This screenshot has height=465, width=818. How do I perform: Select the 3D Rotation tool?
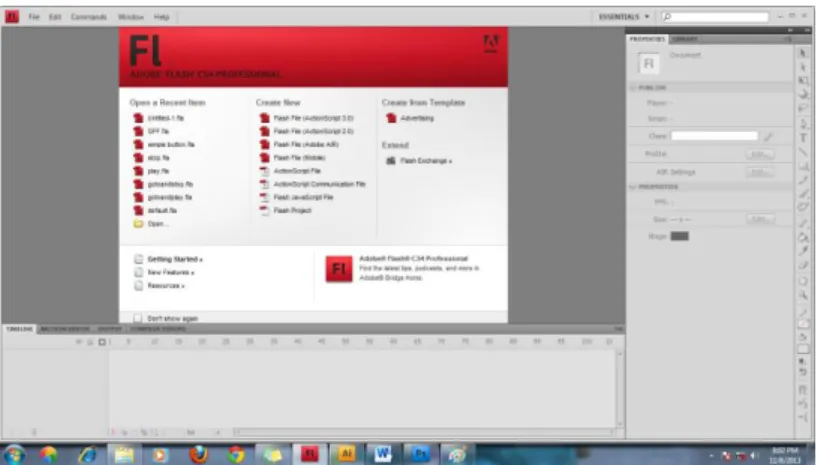coord(803,94)
